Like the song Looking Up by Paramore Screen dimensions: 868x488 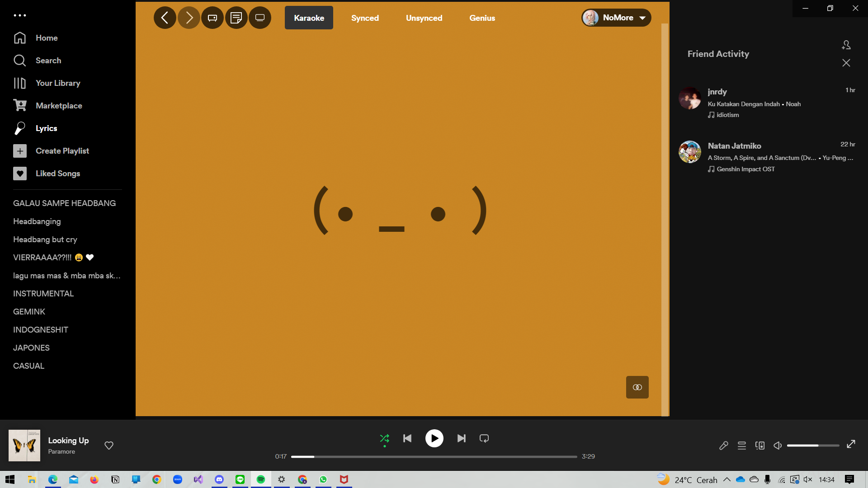(x=108, y=445)
